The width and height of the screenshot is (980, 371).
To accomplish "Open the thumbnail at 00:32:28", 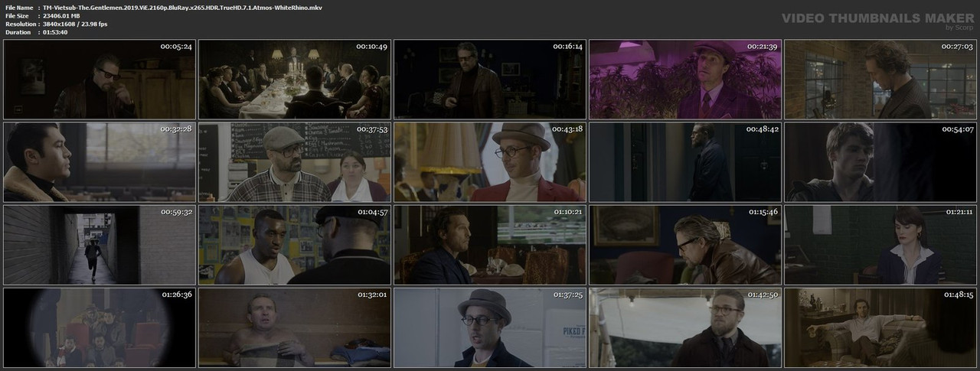I will (100, 161).
